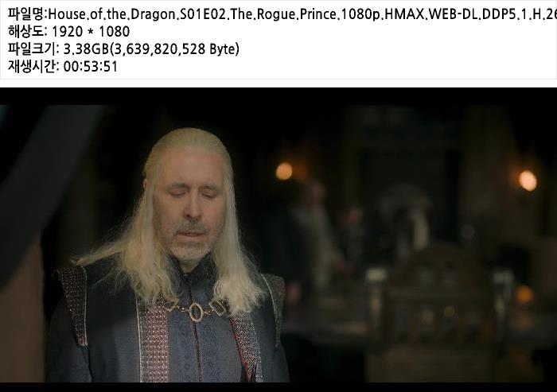Click the glowing lamp at right edge
This screenshot has height=392, width=557.
(x=528, y=180)
